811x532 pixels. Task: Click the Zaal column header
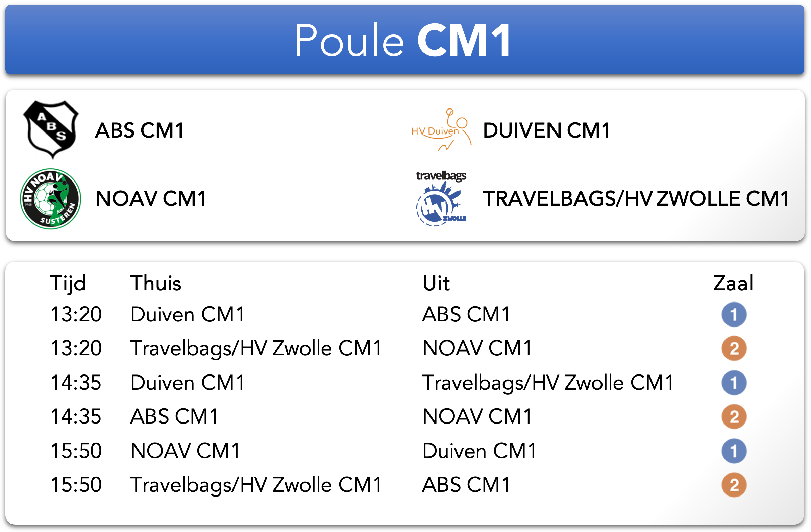[733, 283]
